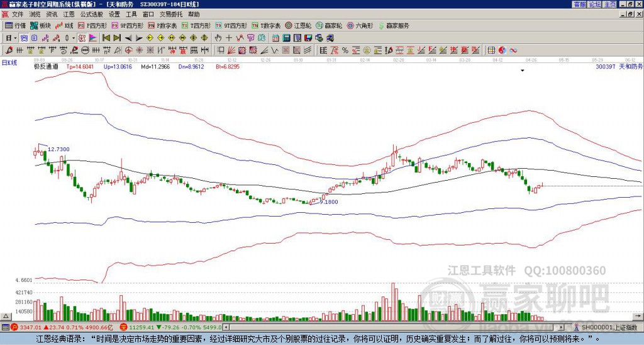Click the black left arrow button
Viewport: 644px width, 345px height.
click(128, 38)
